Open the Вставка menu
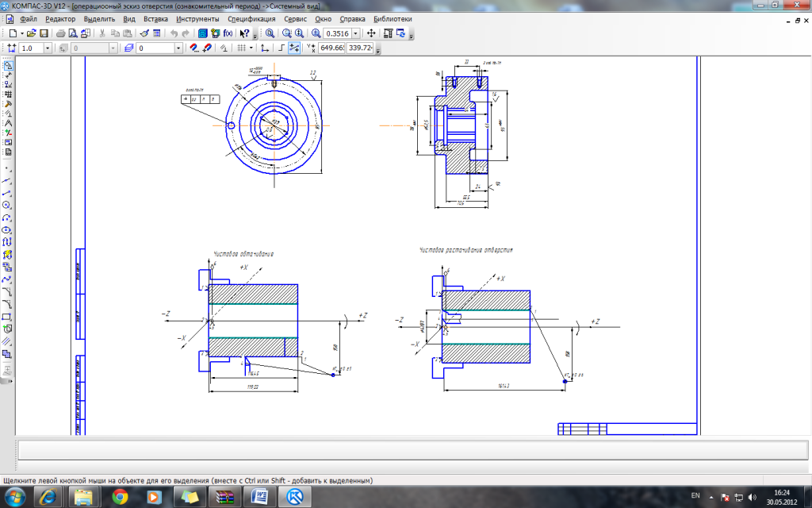The width and height of the screenshot is (812, 508). pos(155,19)
